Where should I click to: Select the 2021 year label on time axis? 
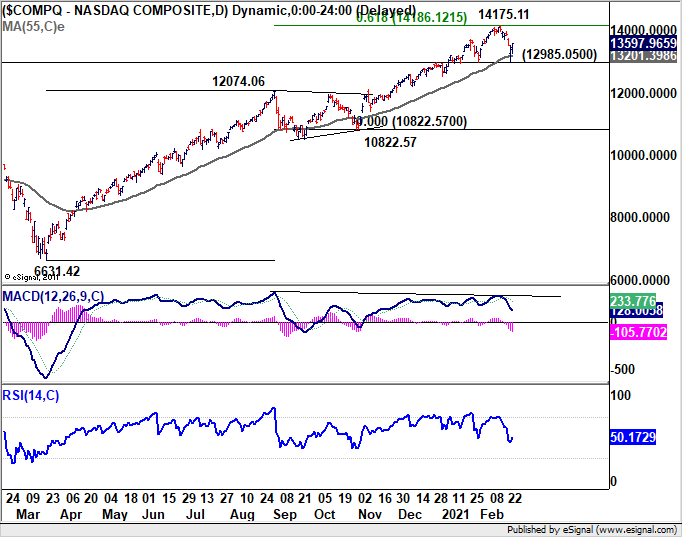pos(455,514)
